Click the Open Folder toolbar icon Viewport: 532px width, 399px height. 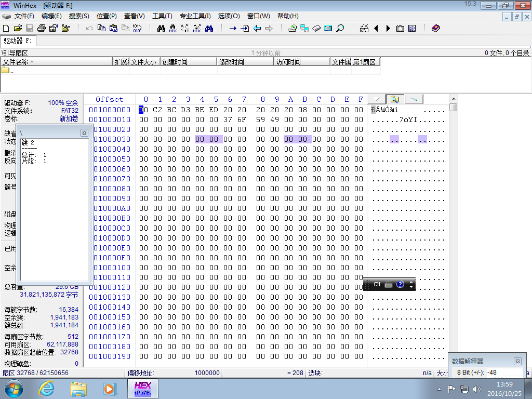(x=65, y=28)
